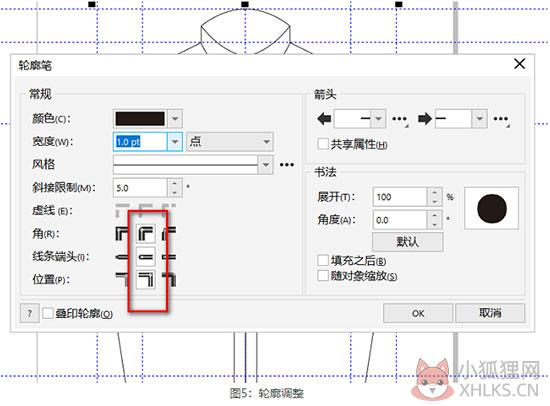Select the mitered corner style icon
This screenshot has height=406, width=550.
click(122, 234)
